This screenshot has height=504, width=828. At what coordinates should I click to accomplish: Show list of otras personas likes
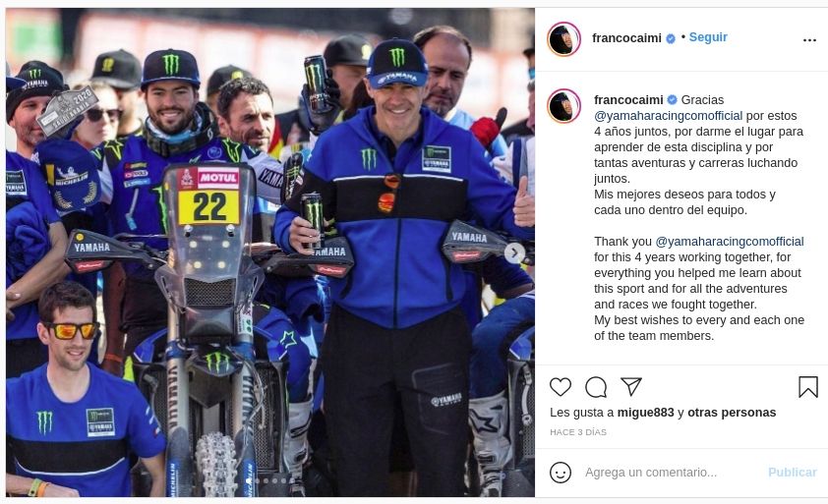point(732,413)
